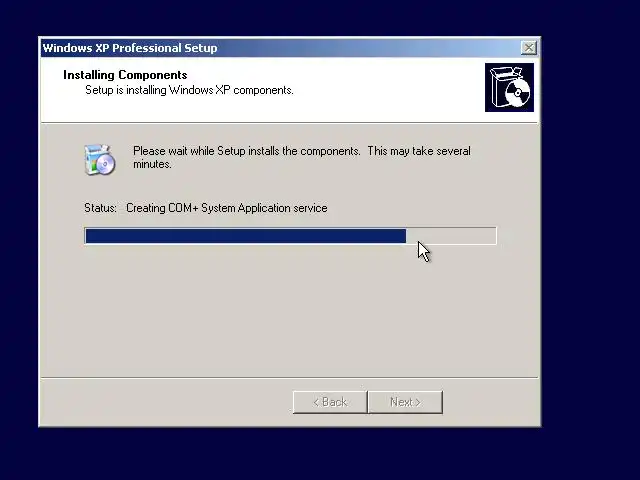Click the 'Setup is installing Windows XP components' subtitle
The width and height of the screenshot is (640, 480).
point(189,90)
